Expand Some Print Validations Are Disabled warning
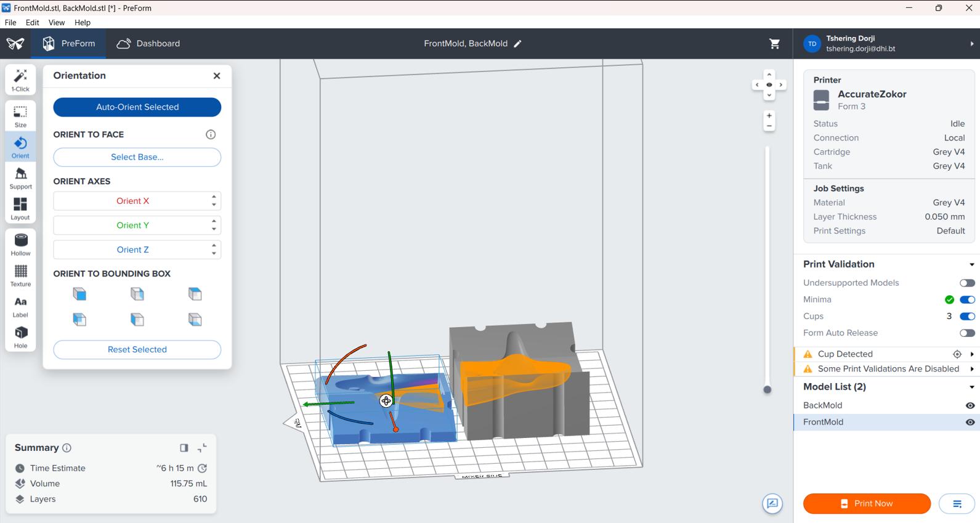This screenshot has height=523, width=980. 972,369
